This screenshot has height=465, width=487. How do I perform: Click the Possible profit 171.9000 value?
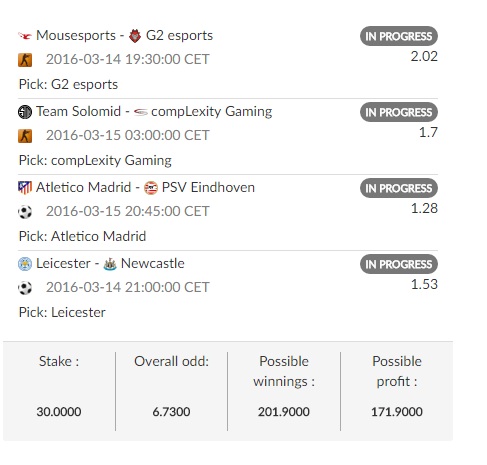[x=397, y=412]
